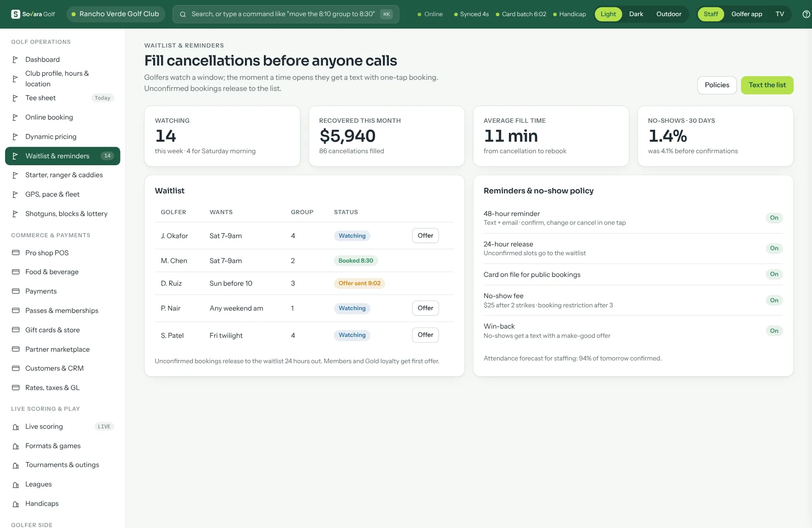The height and width of the screenshot is (528, 812).
Task: Click the Payments card icon
Action: [16, 291]
